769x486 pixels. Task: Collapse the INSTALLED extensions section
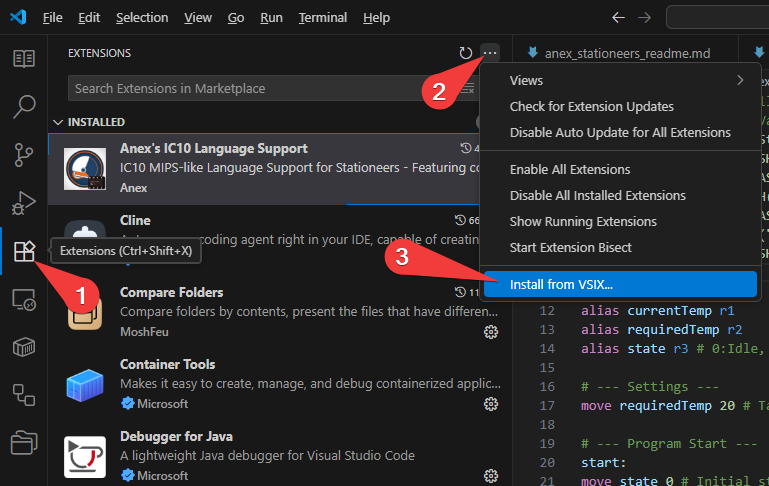pos(58,122)
